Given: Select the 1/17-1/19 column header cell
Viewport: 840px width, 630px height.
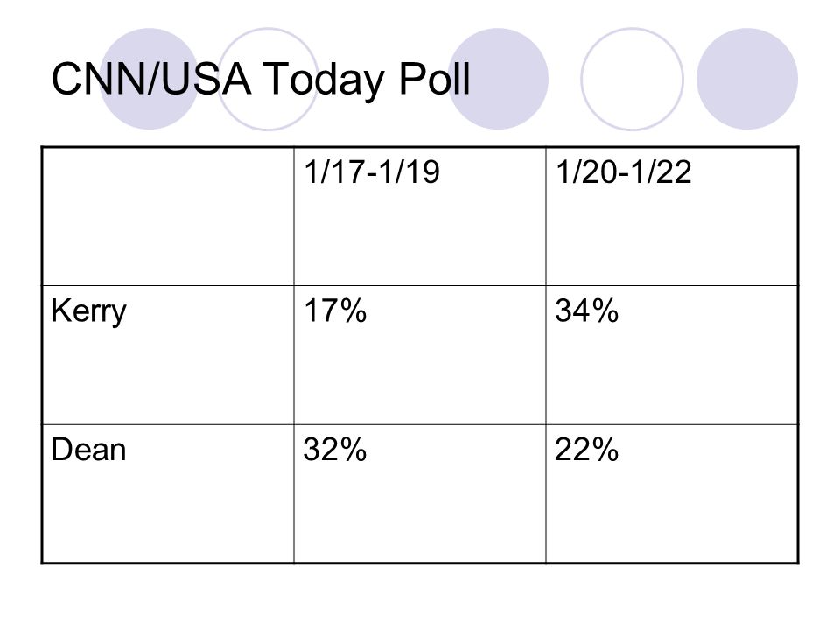Looking at the screenshot, I should coord(420,216).
